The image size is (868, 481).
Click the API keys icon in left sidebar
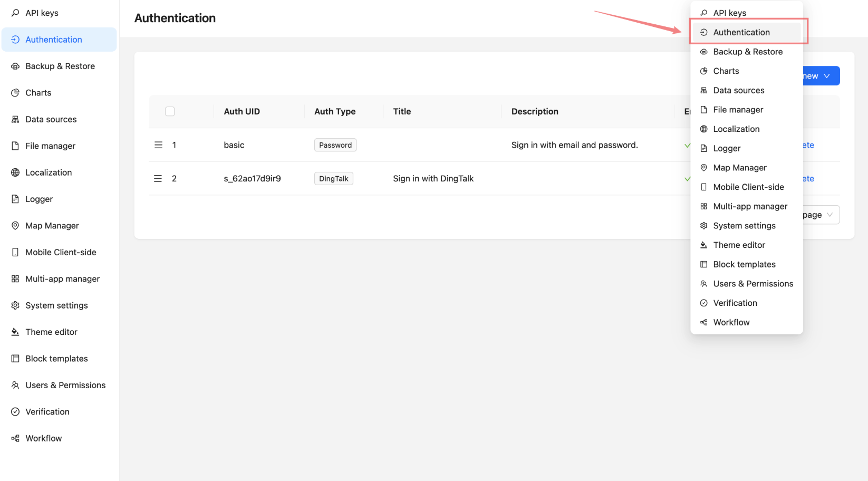tap(15, 13)
